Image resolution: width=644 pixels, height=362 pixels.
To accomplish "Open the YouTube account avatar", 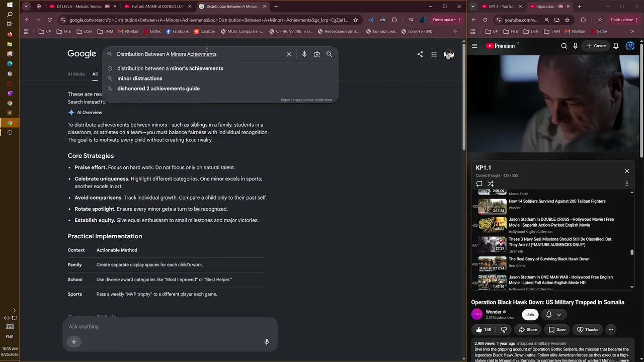I will click(630, 46).
